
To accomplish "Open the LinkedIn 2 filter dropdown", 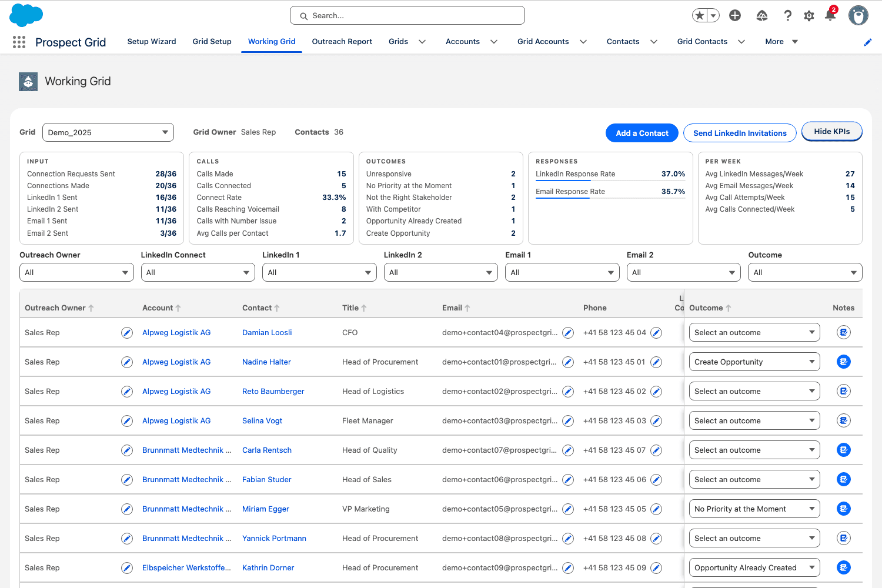I will tap(441, 272).
